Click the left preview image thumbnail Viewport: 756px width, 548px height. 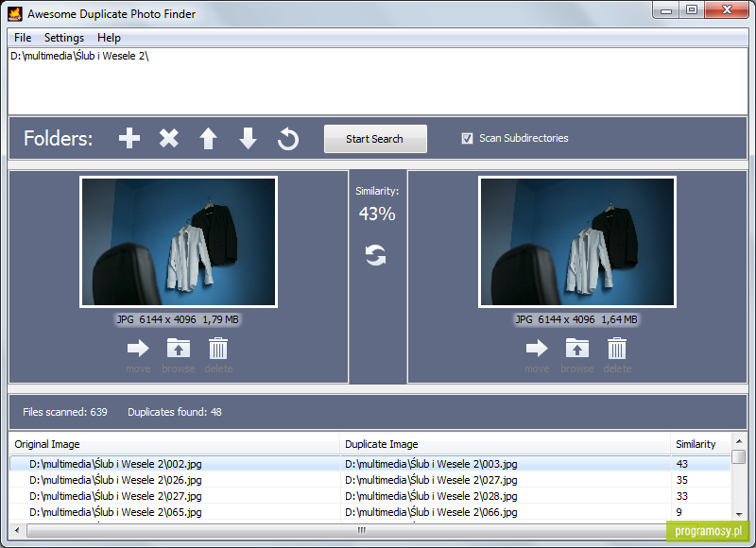179,242
